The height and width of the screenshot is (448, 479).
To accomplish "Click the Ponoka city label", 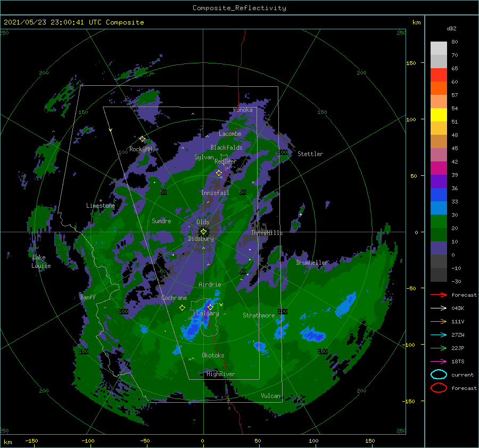I will tap(243, 110).
